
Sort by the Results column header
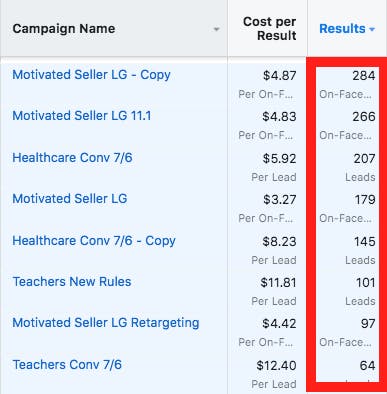(x=347, y=29)
